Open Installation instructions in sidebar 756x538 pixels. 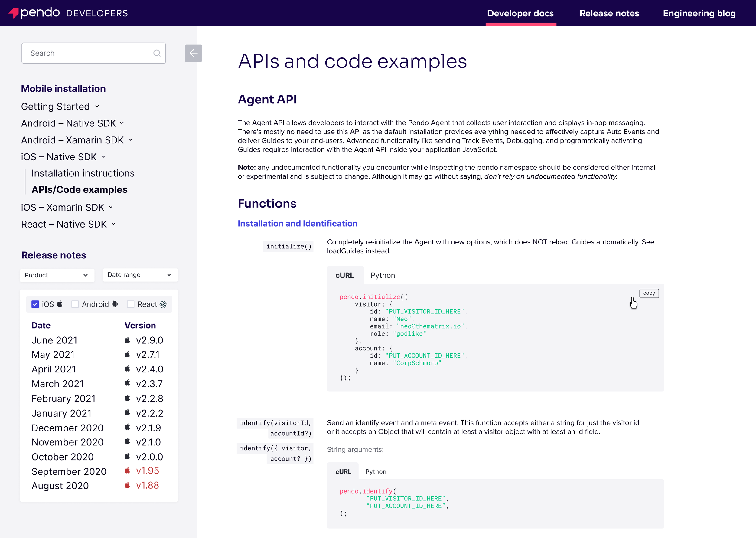(83, 173)
